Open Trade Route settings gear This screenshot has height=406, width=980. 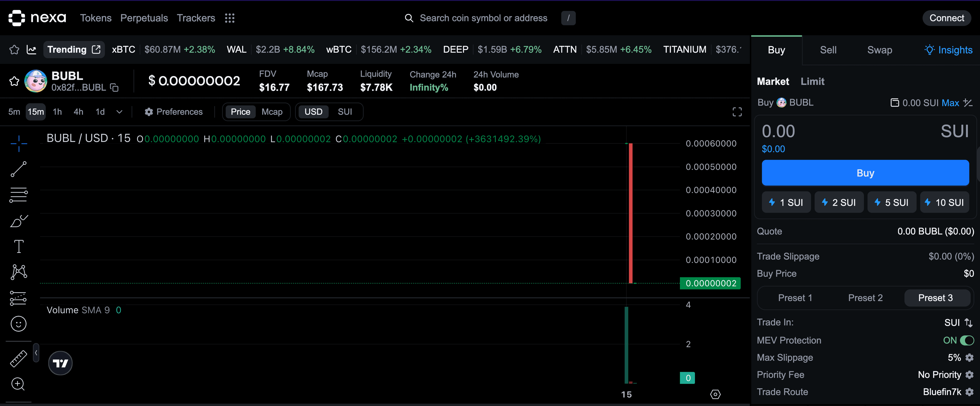click(x=969, y=392)
